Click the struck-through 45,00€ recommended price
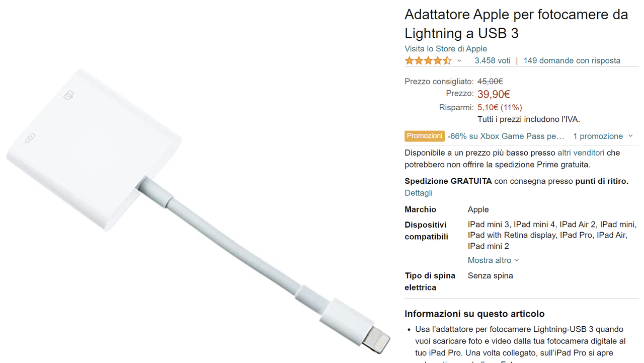Viewport: 644px width, 363px height. tap(490, 82)
